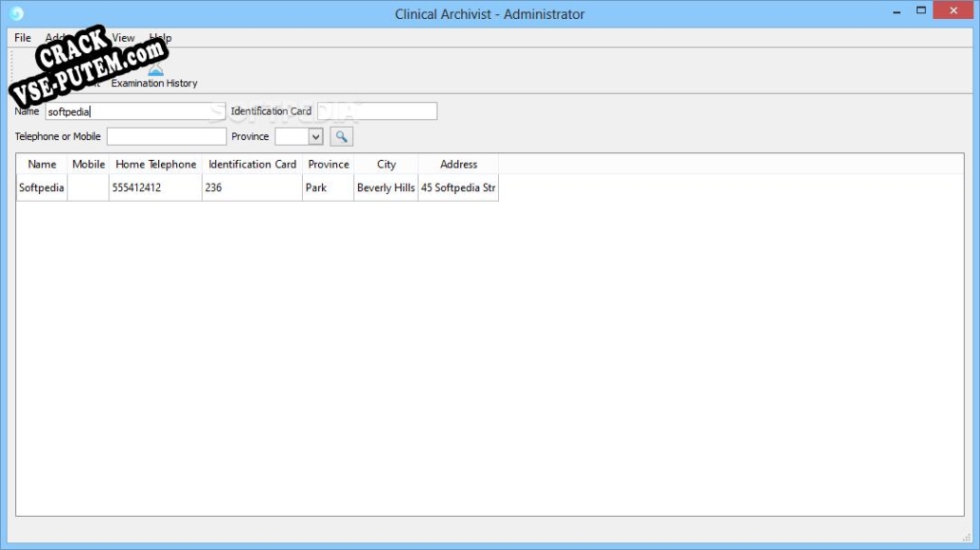
Task: Sort by the Name column header
Action: pyautogui.click(x=42, y=165)
